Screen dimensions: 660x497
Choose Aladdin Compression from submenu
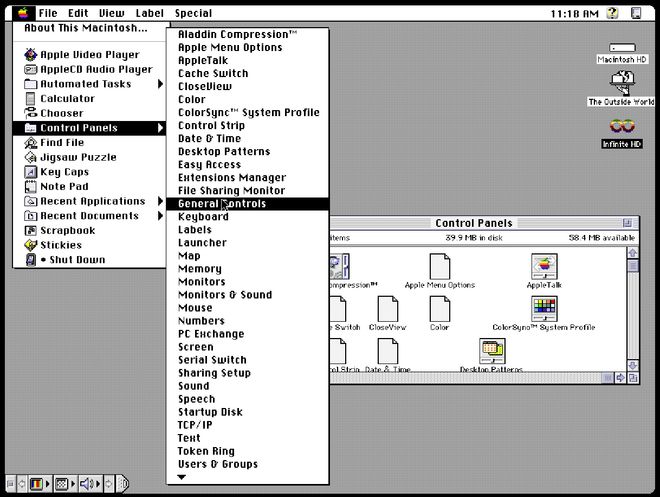coord(248,34)
